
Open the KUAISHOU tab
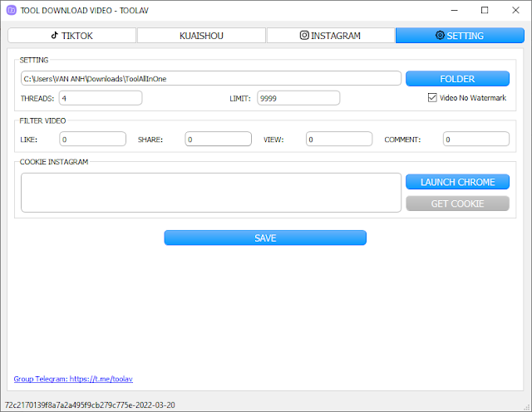click(x=201, y=36)
